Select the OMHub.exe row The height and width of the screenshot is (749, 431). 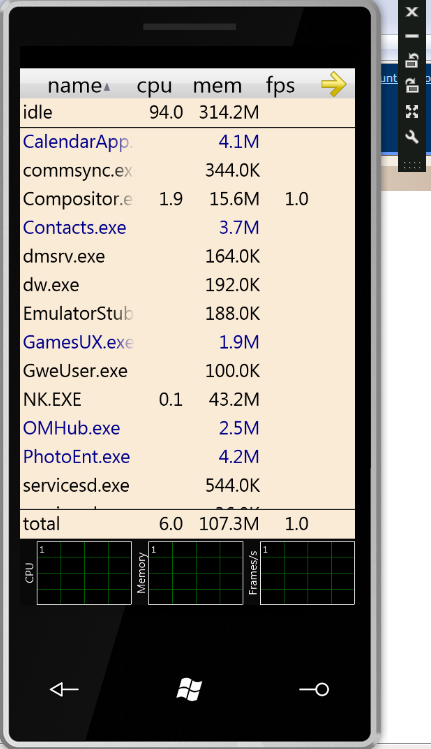pos(187,428)
